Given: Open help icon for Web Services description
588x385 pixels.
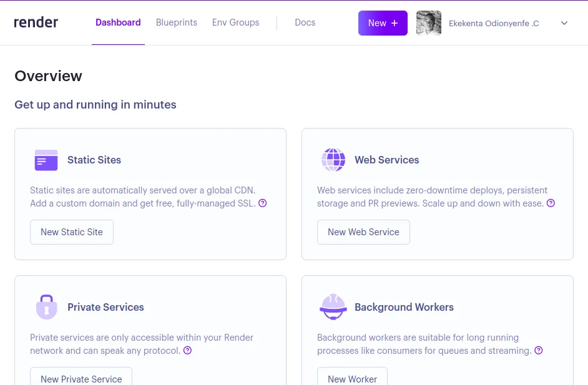Looking at the screenshot, I should [x=551, y=203].
